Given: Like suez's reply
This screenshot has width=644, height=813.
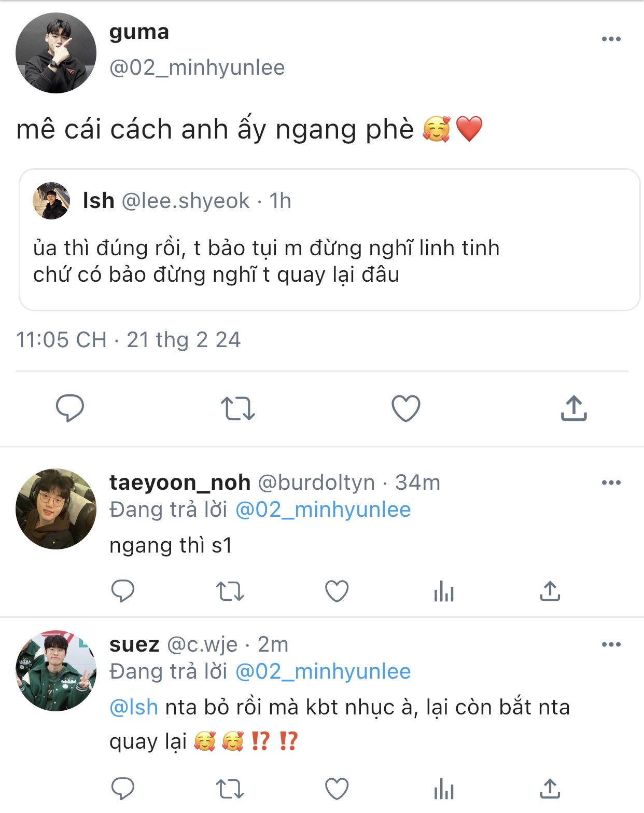Looking at the screenshot, I should [x=337, y=789].
